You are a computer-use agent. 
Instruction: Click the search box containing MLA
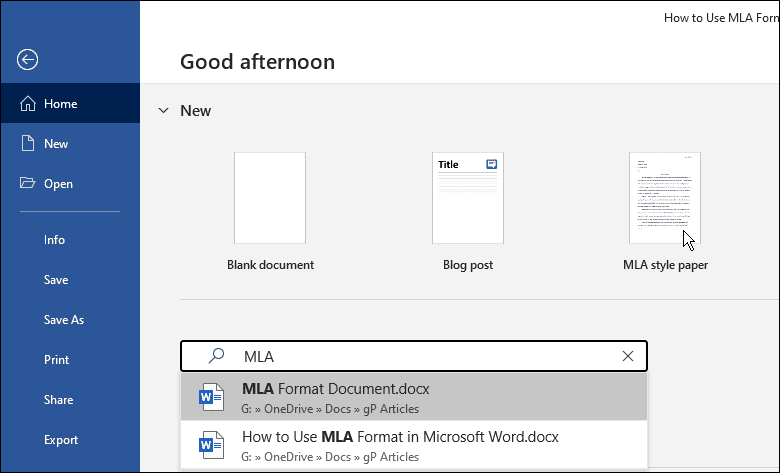pos(414,356)
